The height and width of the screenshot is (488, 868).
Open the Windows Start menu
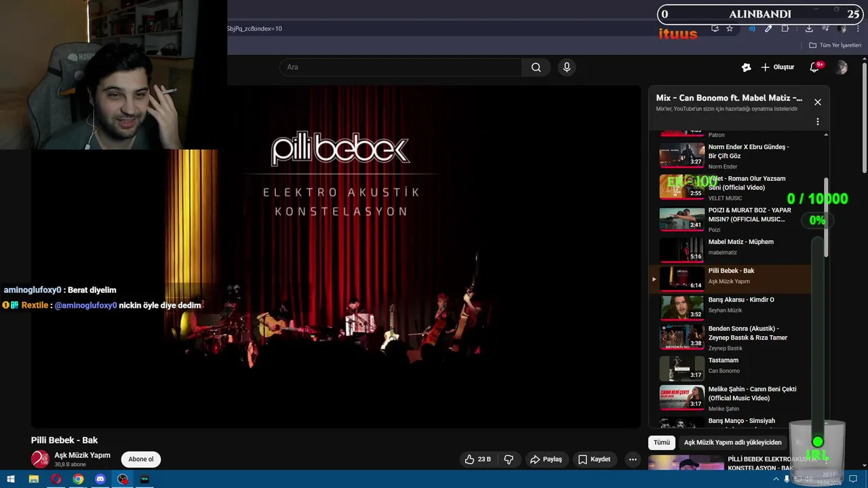(11, 479)
